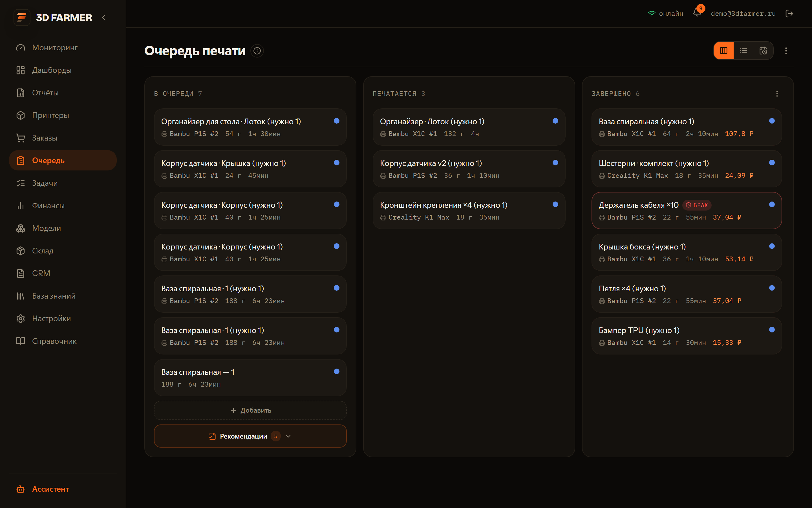This screenshot has height=508, width=812.
Task: Click the Добавить button
Action: pyautogui.click(x=250, y=410)
